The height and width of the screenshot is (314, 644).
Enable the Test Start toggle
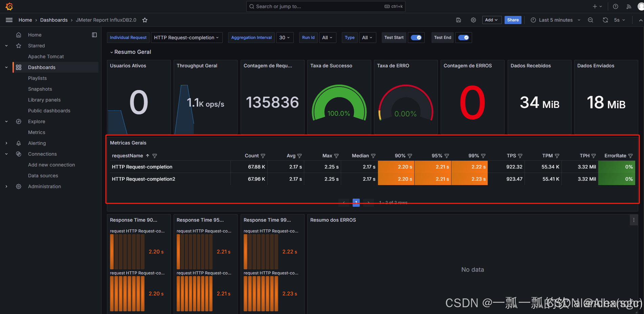tap(416, 38)
